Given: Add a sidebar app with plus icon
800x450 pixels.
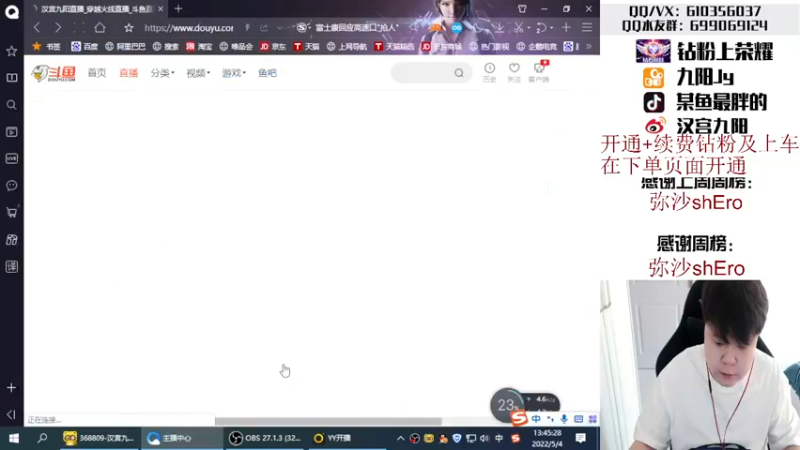Looking at the screenshot, I should (x=12, y=388).
